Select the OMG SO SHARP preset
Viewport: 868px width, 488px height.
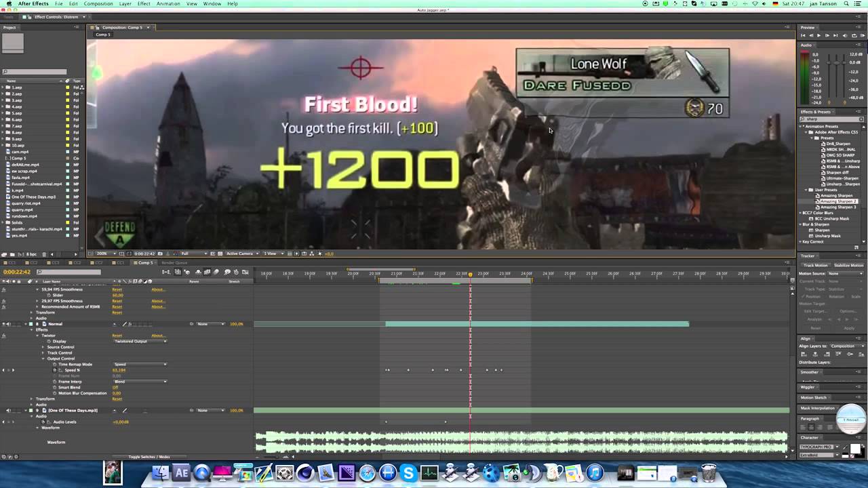(x=837, y=155)
